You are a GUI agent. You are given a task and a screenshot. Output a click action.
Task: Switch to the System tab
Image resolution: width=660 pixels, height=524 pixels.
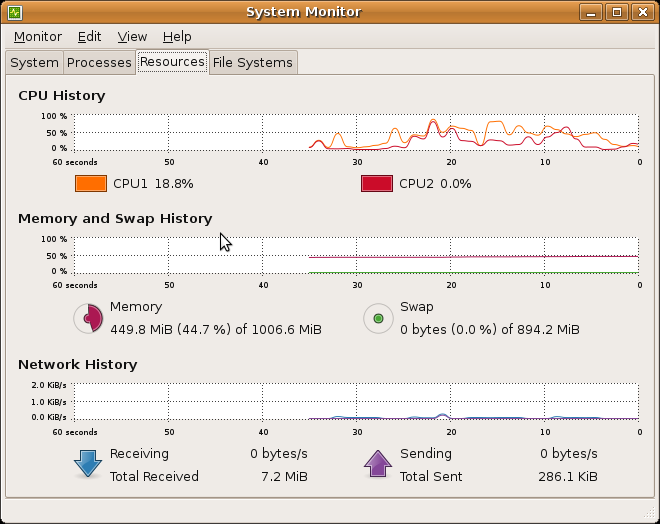35,63
